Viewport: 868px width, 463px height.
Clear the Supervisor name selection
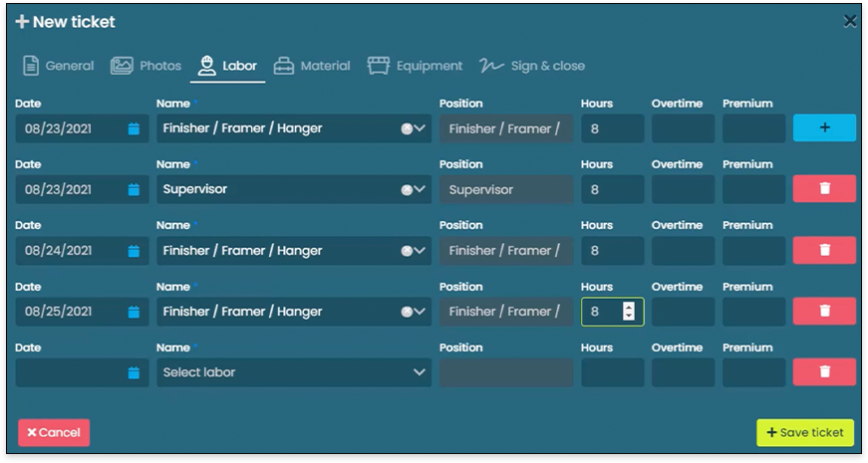click(407, 189)
